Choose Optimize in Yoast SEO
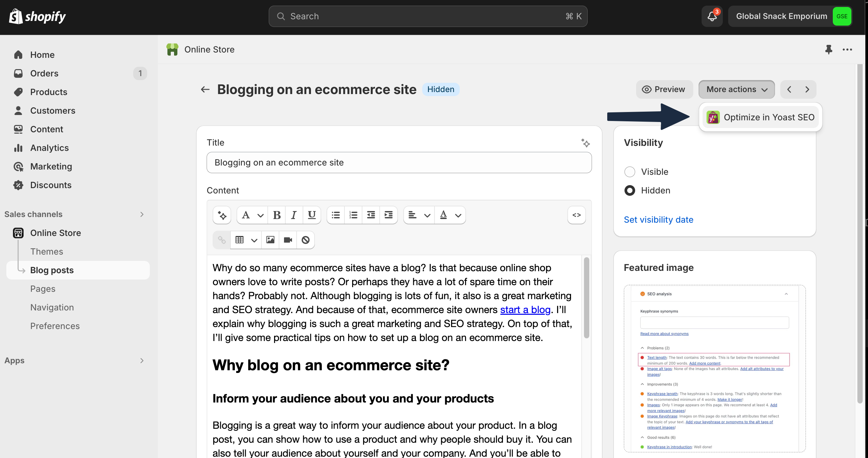The image size is (868, 458). pyautogui.click(x=760, y=117)
